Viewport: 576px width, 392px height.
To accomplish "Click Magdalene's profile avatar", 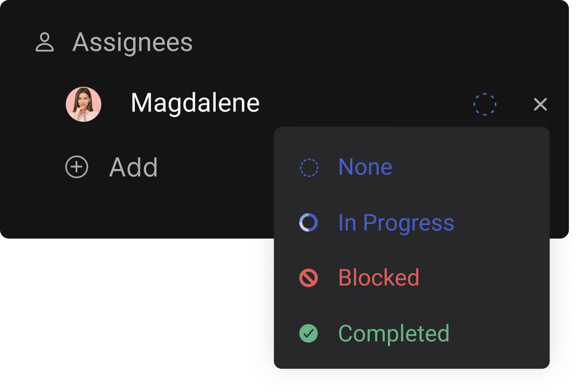I will coord(83,104).
